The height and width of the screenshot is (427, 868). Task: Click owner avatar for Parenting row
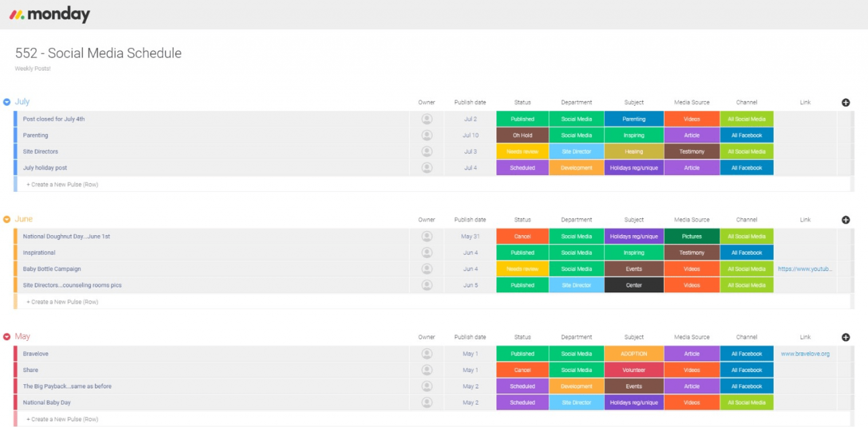point(427,136)
